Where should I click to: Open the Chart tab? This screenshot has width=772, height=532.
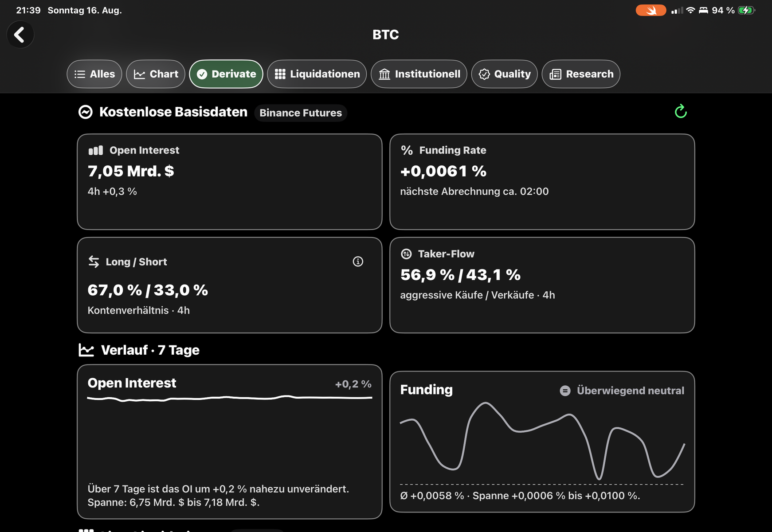(156, 74)
